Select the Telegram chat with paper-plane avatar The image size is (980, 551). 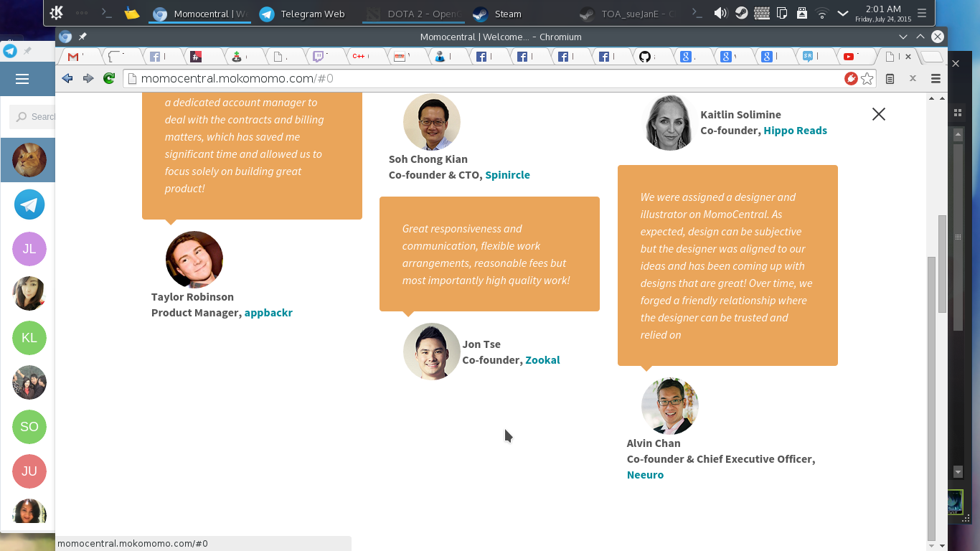pyautogui.click(x=29, y=204)
